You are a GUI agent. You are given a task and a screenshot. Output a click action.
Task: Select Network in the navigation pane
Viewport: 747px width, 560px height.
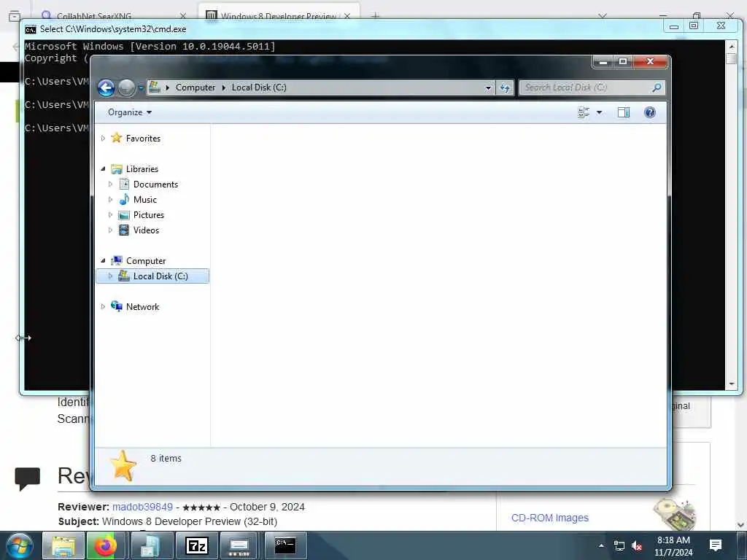tap(142, 307)
